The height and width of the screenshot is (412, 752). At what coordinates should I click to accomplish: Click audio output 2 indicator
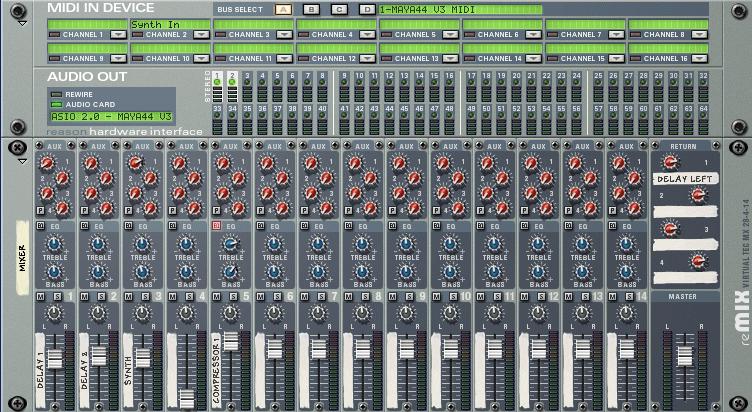pyautogui.click(x=233, y=82)
